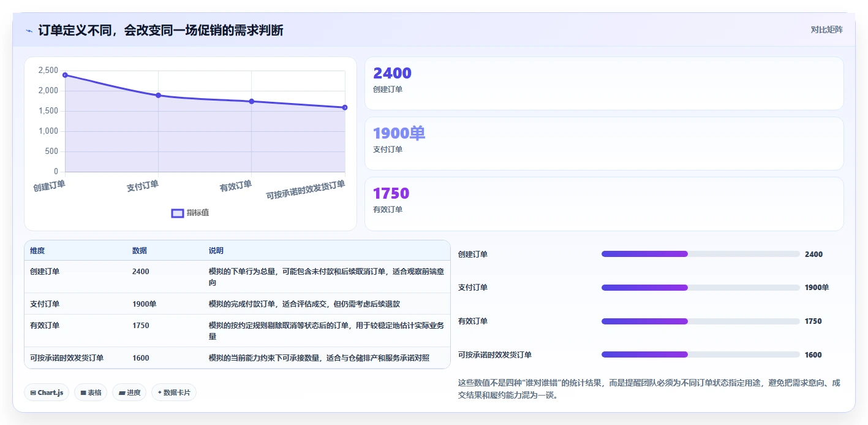
Task: Click the progress bar for 创建订单
Action: pos(701,254)
